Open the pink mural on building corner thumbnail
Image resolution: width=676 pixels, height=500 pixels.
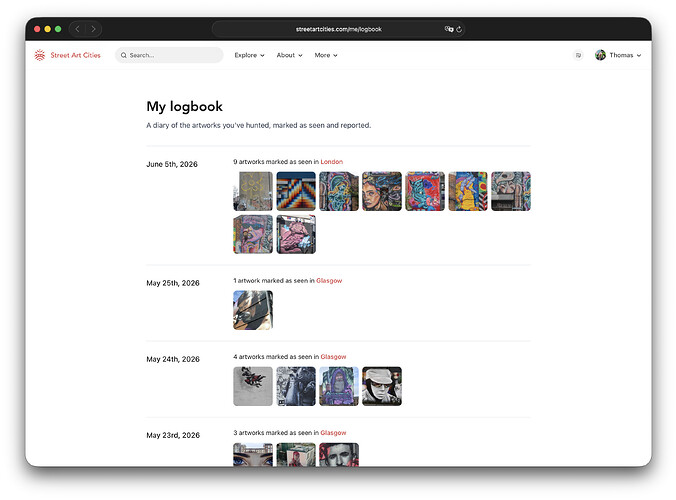[253, 234]
